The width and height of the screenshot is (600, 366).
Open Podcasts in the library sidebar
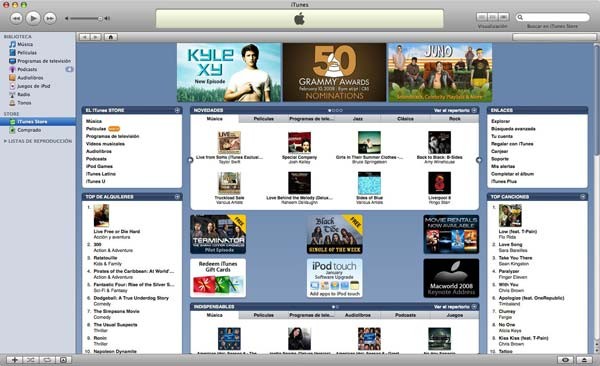click(x=27, y=69)
